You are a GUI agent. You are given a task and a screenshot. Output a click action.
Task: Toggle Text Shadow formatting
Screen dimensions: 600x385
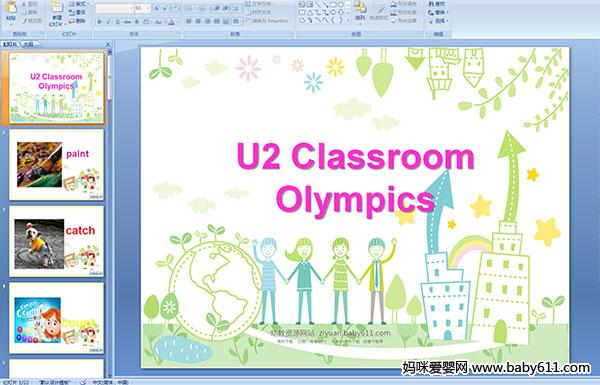click(x=136, y=22)
